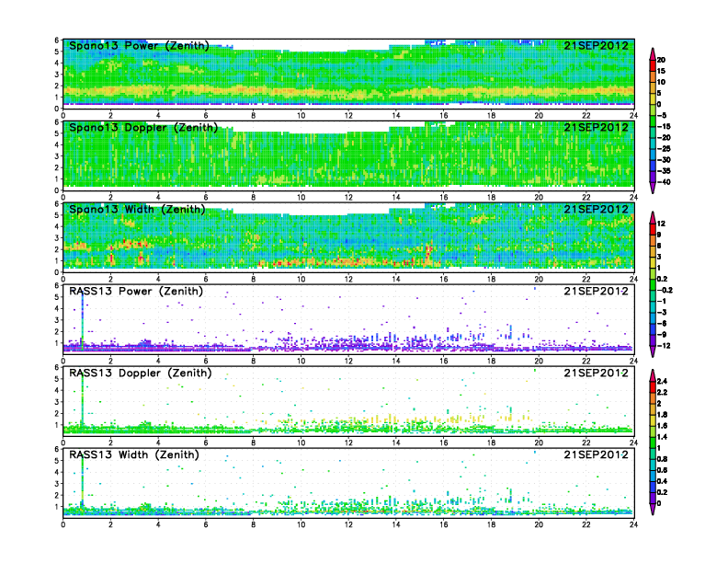Viewport: 728px width, 563px height.
Task: Click the -40 label on the top colorbar
Action: pos(664,182)
